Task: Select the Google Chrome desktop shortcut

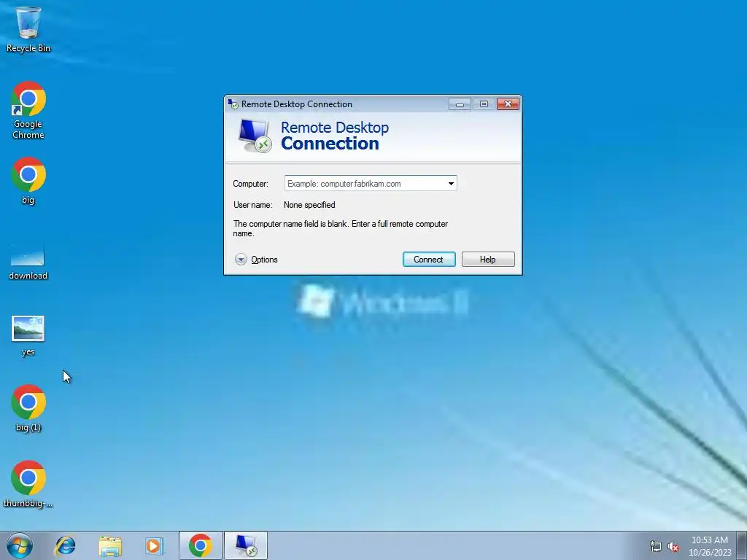Action: coord(28,111)
